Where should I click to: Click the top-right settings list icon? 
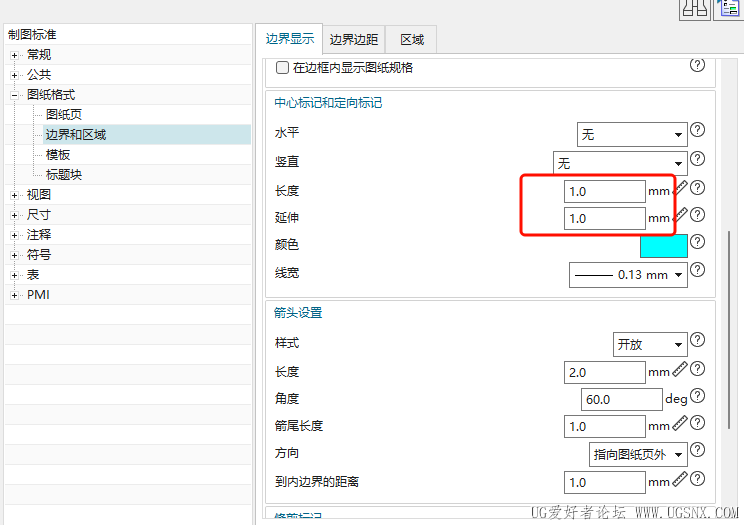[x=728, y=9]
